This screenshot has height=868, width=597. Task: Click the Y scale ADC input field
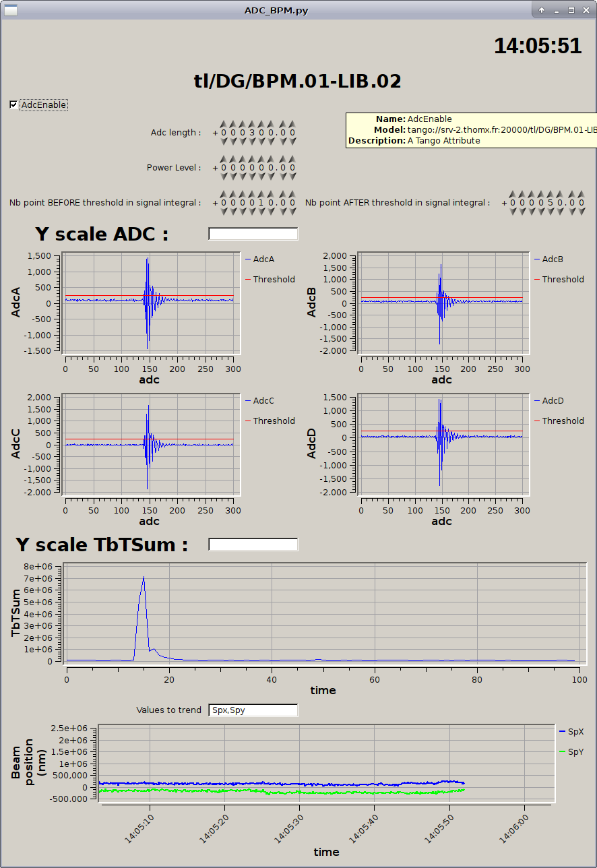coord(253,234)
